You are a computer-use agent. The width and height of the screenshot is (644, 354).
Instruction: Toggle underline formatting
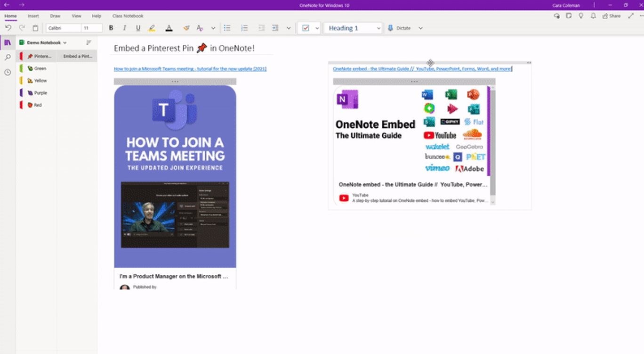click(138, 28)
